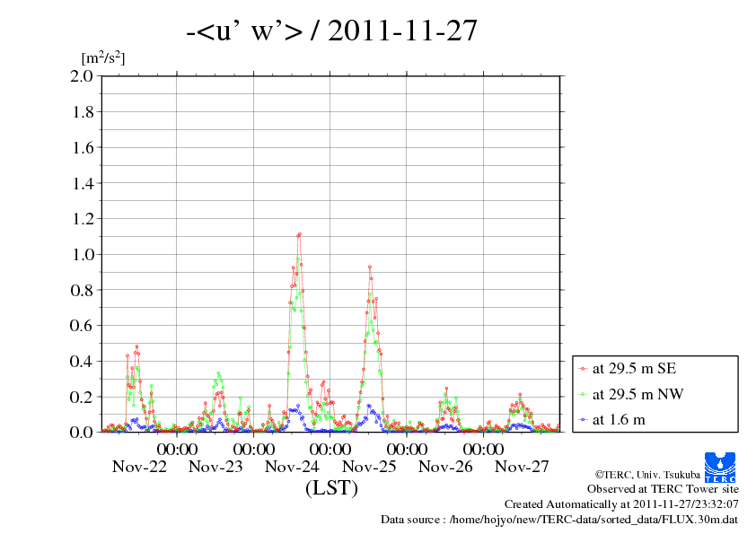This screenshot has height=534, width=756.
Task: Click the '0.8' y-axis label
Action: tap(82, 290)
